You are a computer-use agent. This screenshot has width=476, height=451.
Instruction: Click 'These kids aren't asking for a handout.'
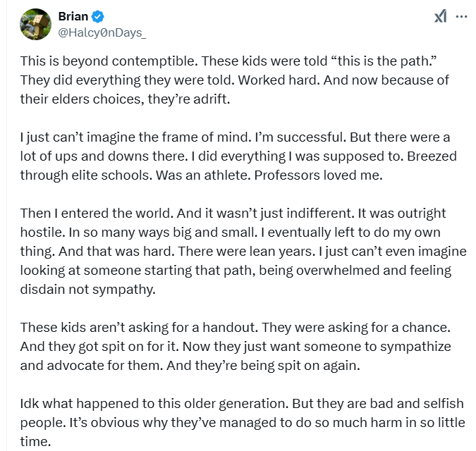(x=139, y=328)
